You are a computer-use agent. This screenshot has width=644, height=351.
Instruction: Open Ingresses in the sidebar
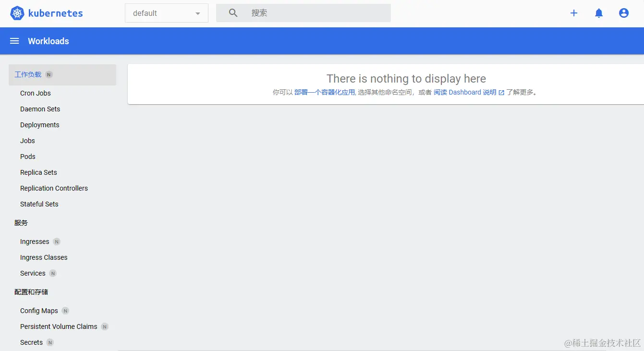pos(35,242)
